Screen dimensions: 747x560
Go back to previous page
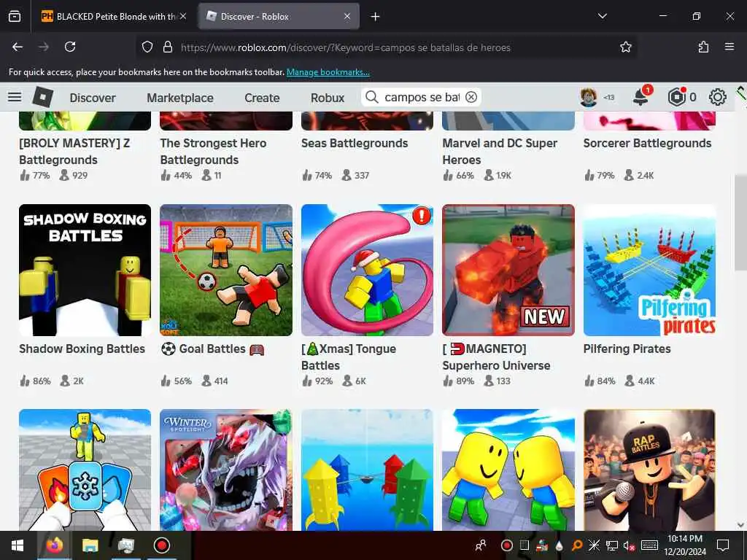click(18, 47)
